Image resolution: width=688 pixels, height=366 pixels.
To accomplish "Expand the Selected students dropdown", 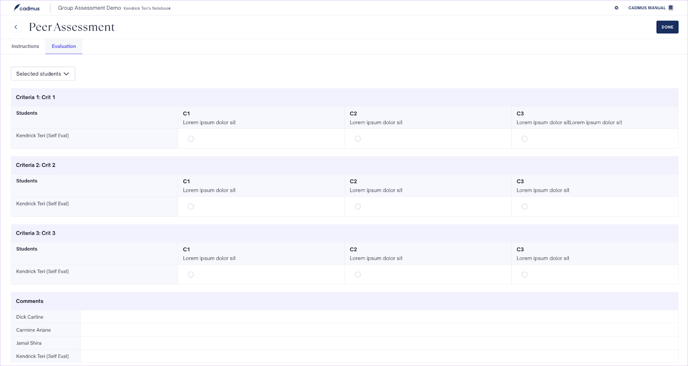I will coord(43,74).
